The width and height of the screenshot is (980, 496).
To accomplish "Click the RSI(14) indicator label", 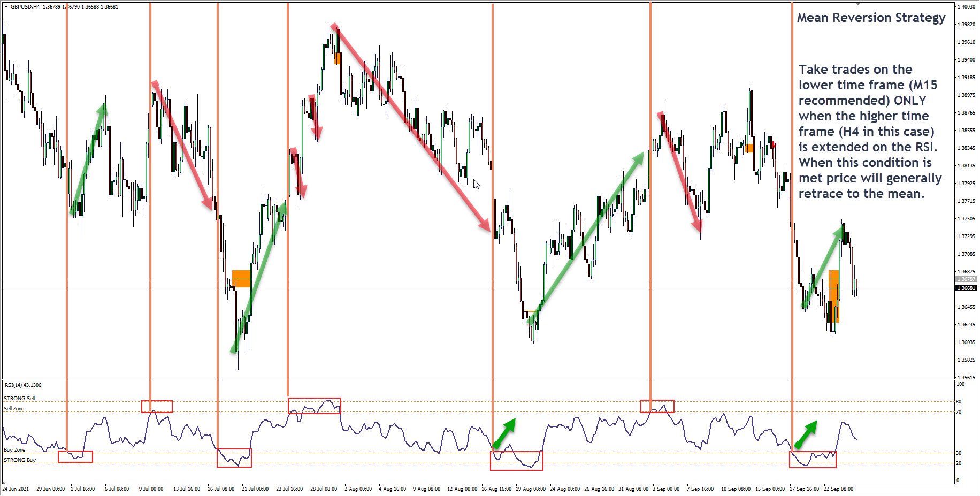I will tap(22, 385).
